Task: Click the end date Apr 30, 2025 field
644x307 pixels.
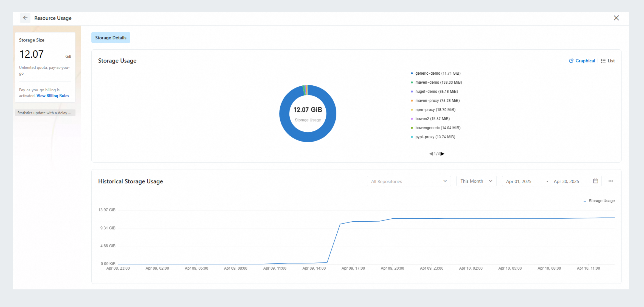Action: click(x=566, y=181)
